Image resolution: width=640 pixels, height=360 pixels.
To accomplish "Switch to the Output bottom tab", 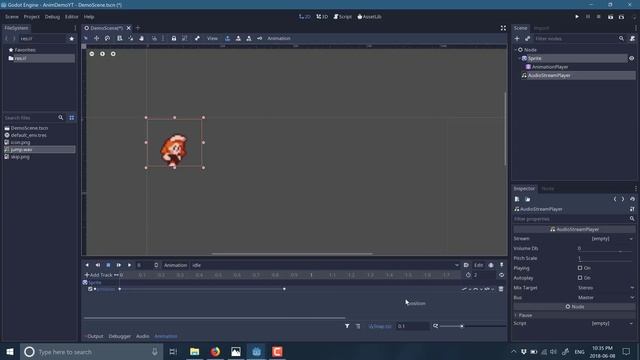I will 96,336.
